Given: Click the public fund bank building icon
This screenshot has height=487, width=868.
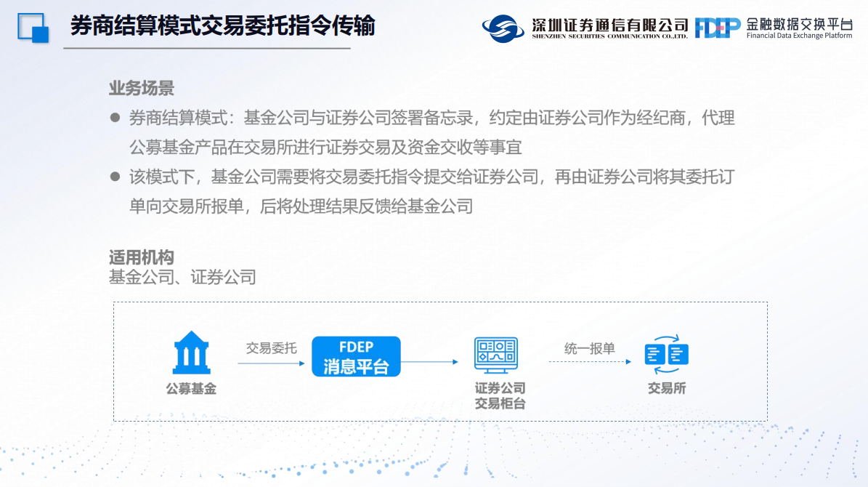Looking at the screenshot, I should point(192,353).
